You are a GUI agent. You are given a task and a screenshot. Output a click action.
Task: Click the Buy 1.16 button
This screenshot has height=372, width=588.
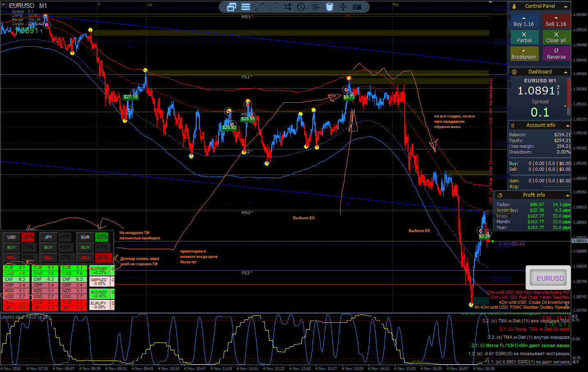524,21
